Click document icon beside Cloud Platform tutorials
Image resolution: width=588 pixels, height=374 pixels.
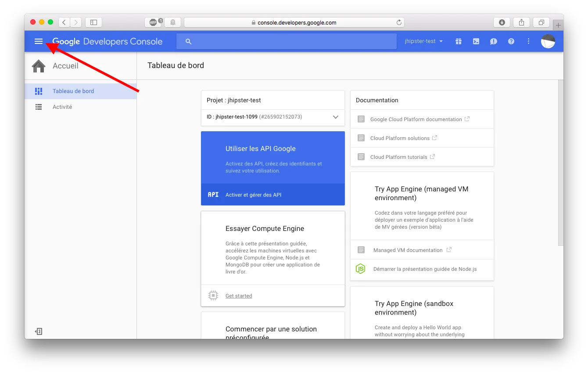[361, 157]
